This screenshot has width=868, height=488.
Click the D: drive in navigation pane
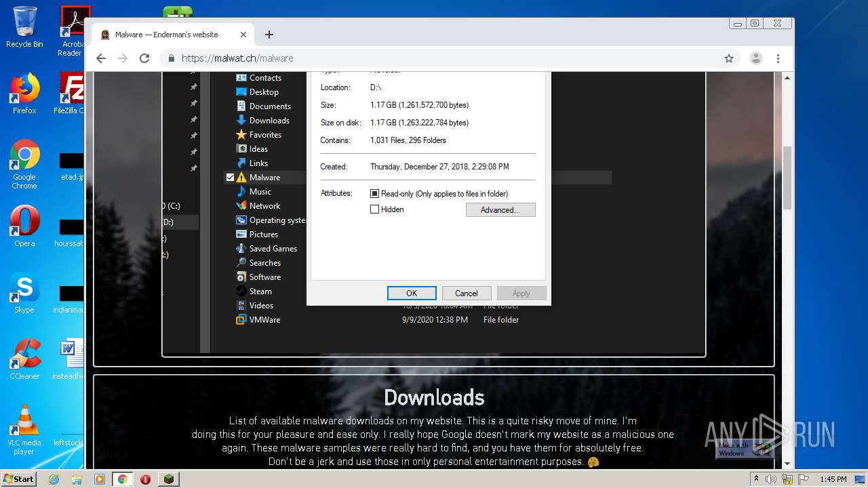181,222
